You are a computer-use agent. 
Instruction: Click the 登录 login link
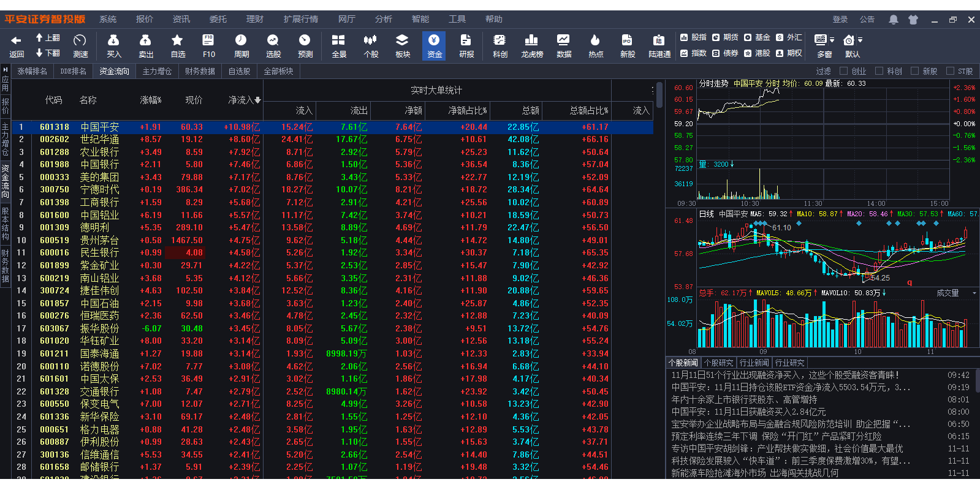tap(840, 20)
